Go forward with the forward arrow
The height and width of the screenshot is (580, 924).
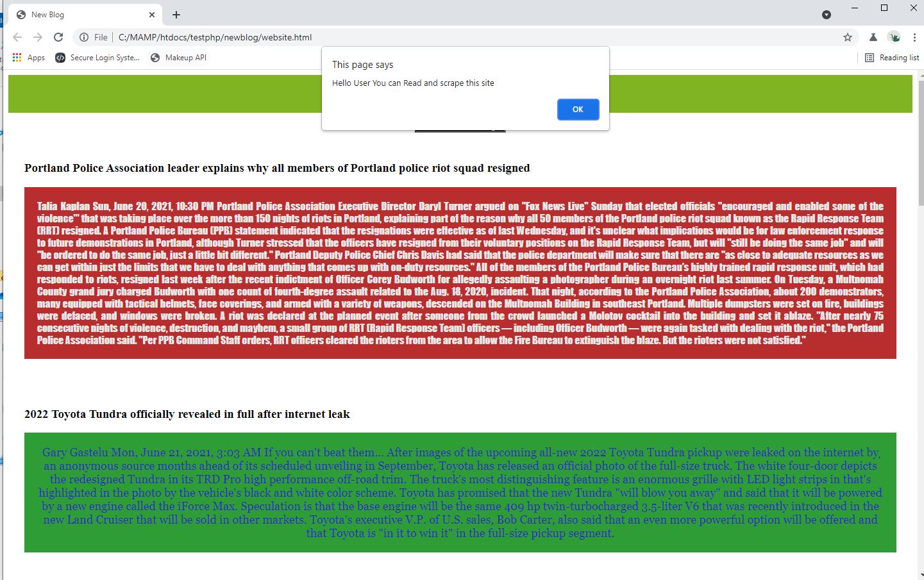click(x=38, y=37)
